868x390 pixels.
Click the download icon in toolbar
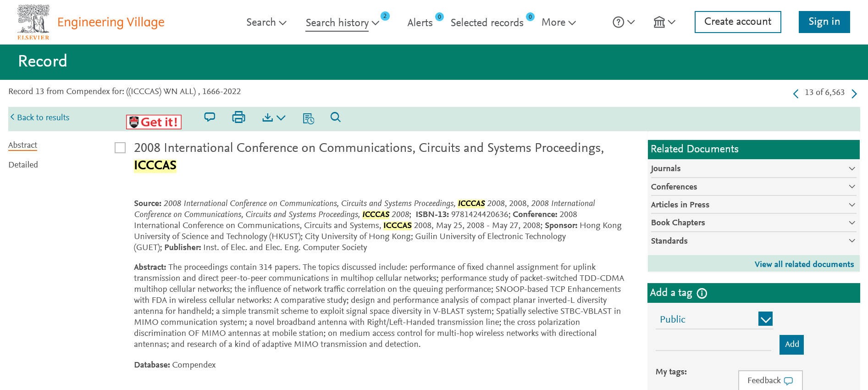click(x=267, y=118)
